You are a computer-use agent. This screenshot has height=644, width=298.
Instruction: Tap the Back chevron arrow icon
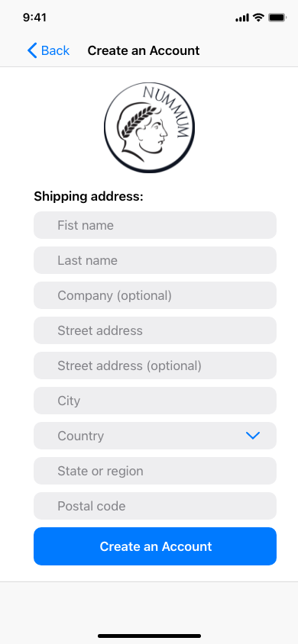32,50
